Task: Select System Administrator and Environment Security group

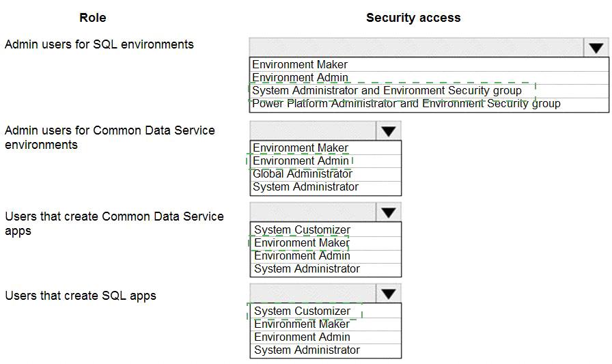Action: click(x=429, y=91)
